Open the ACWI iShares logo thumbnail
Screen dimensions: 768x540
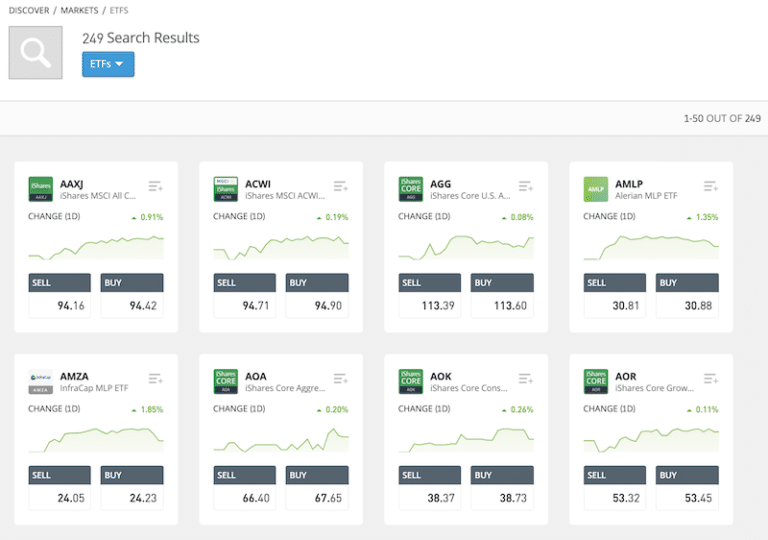(x=226, y=189)
